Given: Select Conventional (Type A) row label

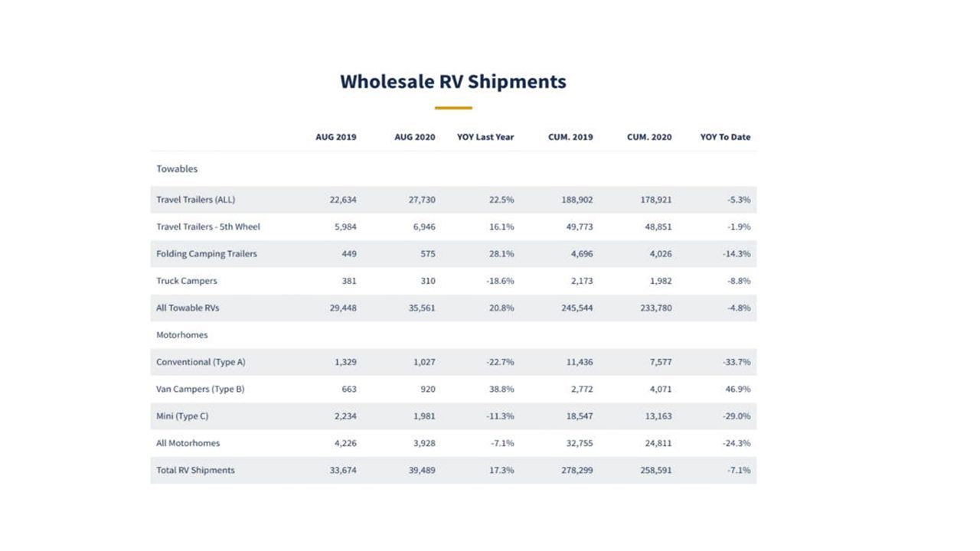Looking at the screenshot, I should [201, 362].
